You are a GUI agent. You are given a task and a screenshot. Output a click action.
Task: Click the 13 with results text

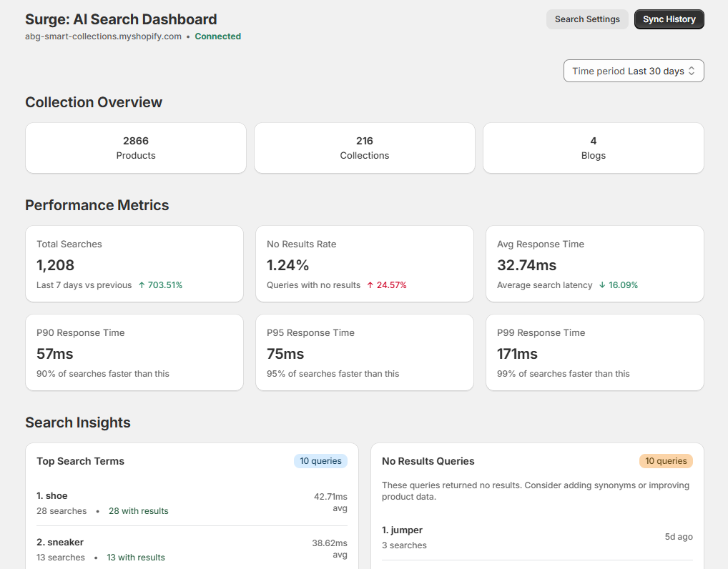pos(136,558)
